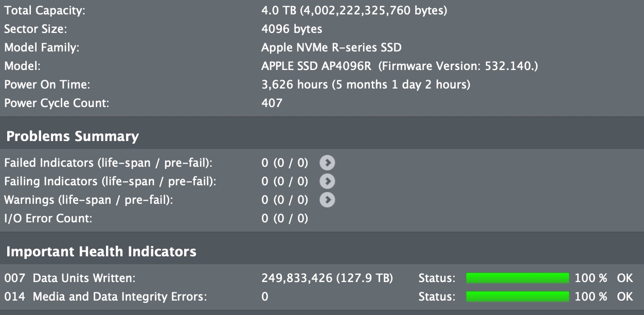Select the 007 Data Units Written row label
This screenshot has width=644, height=315.
coord(70,278)
